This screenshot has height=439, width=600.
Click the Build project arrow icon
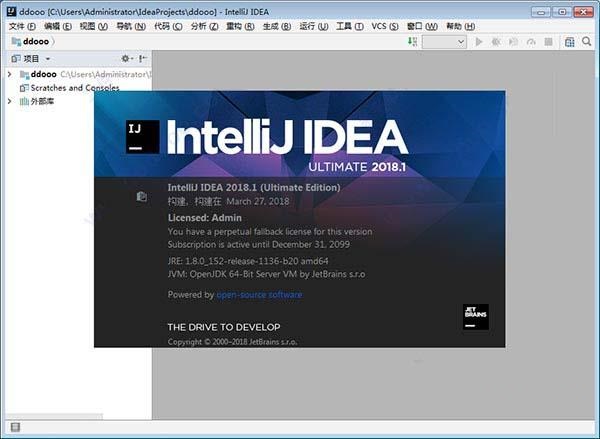[x=412, y=41]
